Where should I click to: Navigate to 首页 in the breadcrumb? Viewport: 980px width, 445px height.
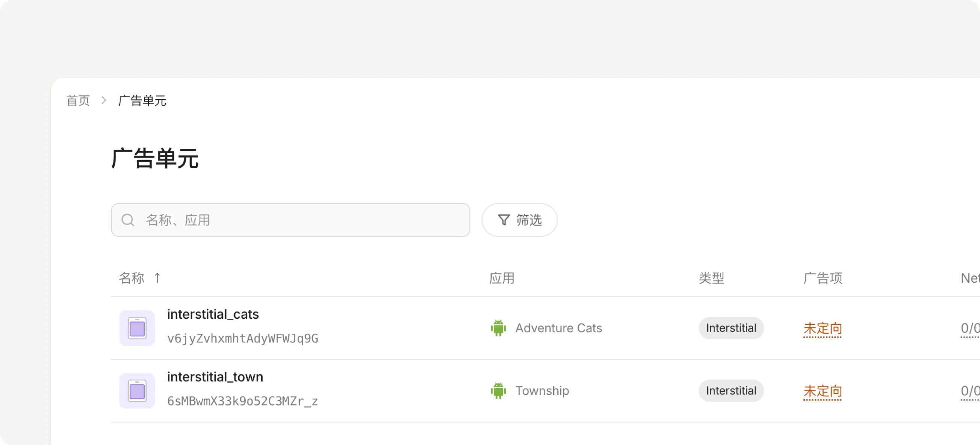tap(78, 100)
